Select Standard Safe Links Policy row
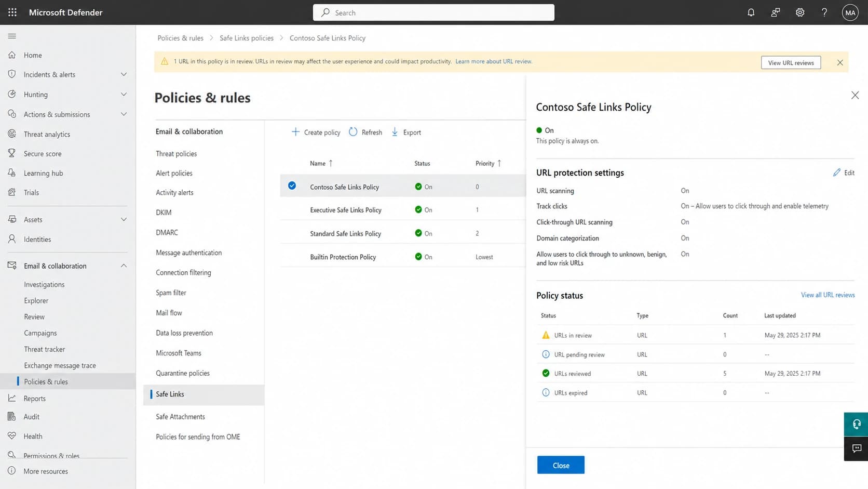Image resolution: width=868 pixels, height=489 pixels. coord(403,233)
